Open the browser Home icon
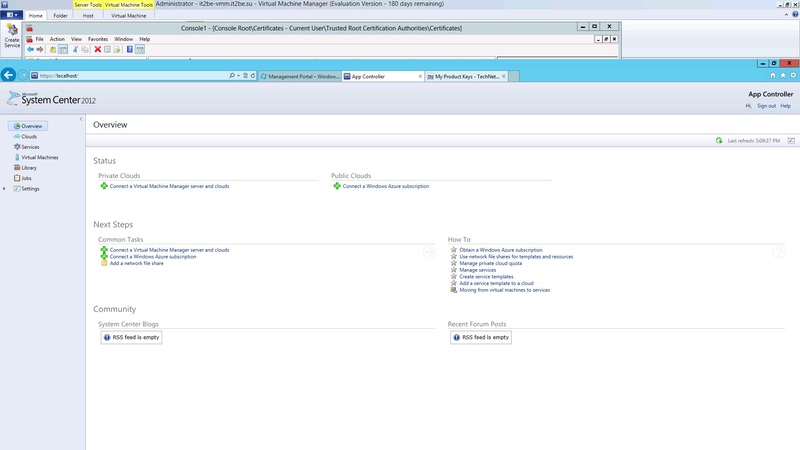The height and width of the screenshot is (450, 800). tap(772, 76)
